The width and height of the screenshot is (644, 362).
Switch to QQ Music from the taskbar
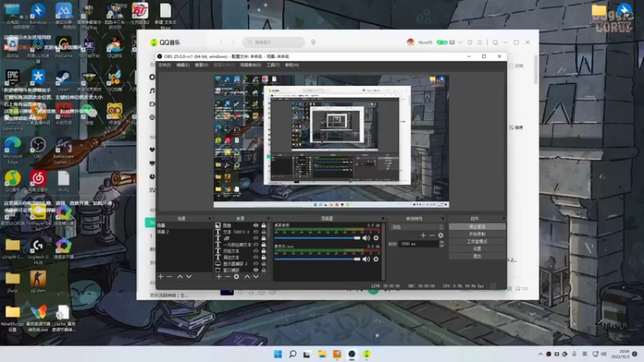pos(366,354)
